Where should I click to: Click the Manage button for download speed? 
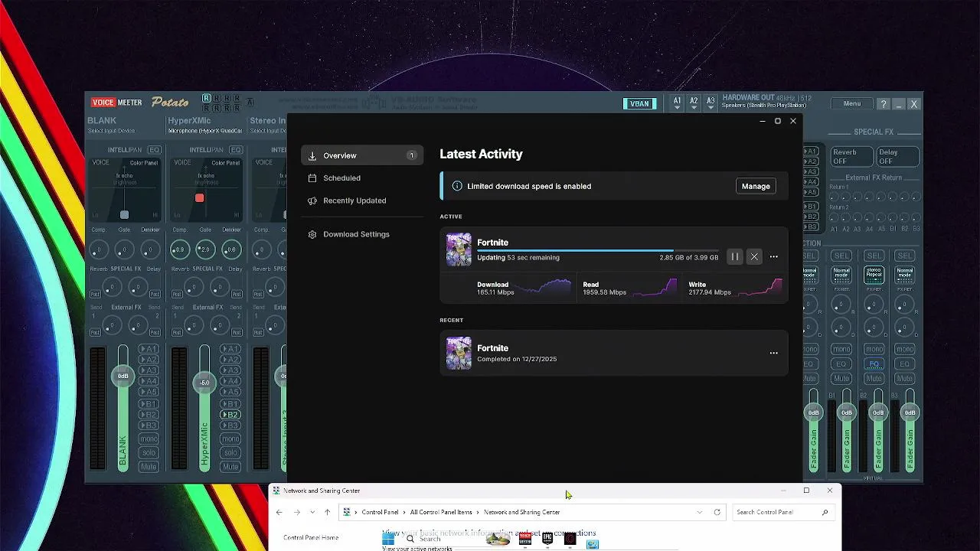pyautogui.click(x=756, y=186)
